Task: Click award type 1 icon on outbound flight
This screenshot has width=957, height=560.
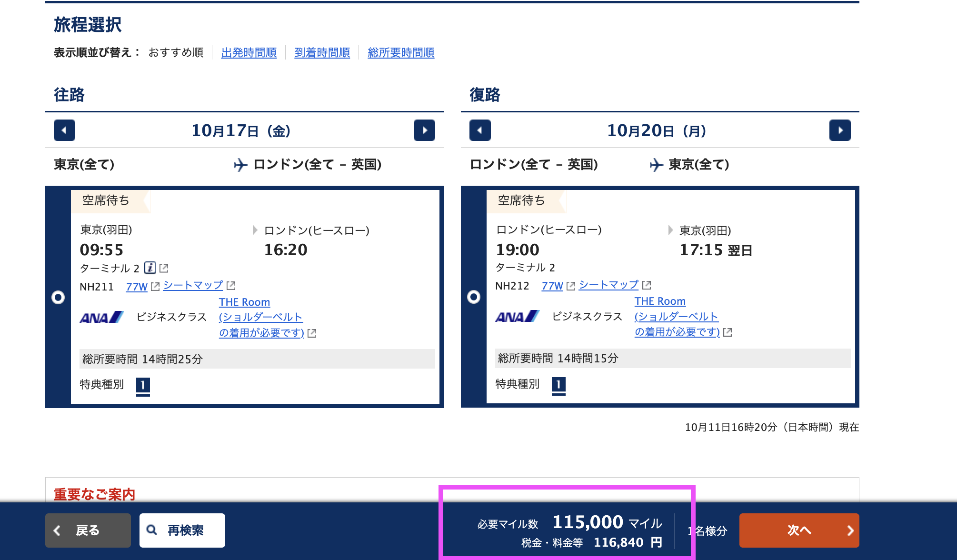Action: coord(143,385)
